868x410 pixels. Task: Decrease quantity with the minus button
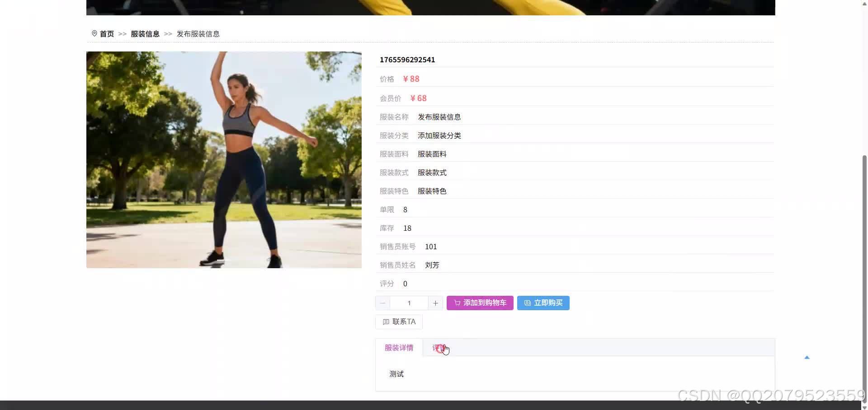[x=382, y=303]
